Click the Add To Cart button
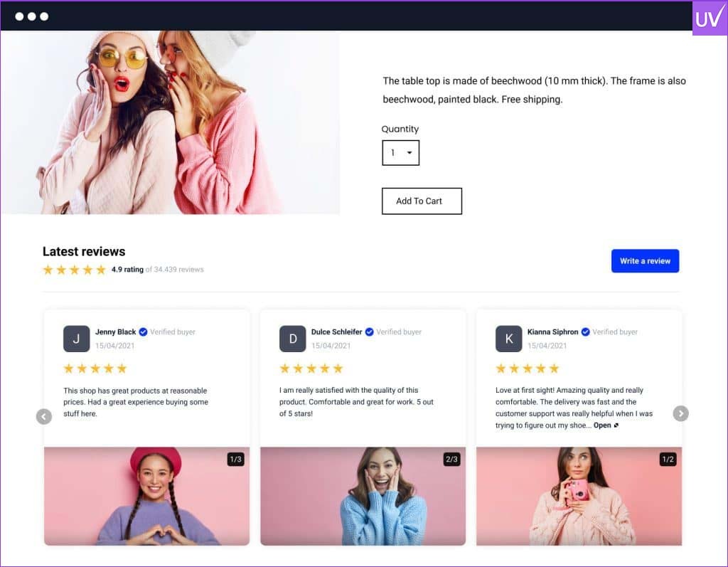728x567 pixels. pos(422,201)
